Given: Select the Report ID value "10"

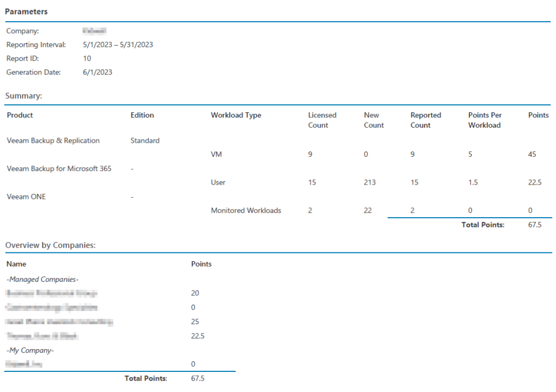Looking at the screenshot, I should (87, 59).
